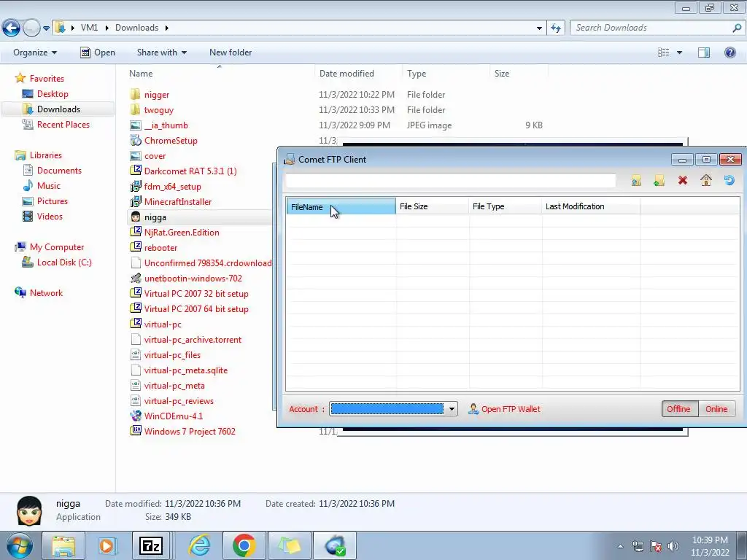The height and width of the screenshot is (560, 747).
Task: Open Explorer help question-mark icon
Action: (x=729, y=52)
